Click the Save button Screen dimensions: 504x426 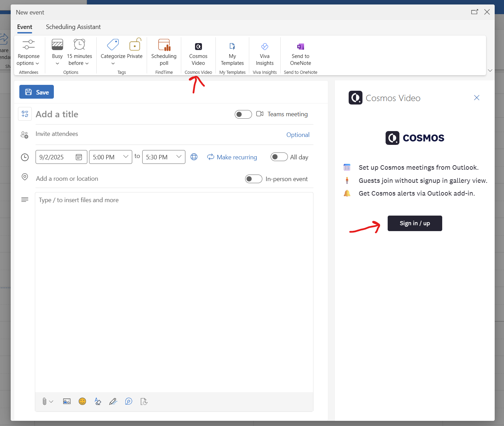[x=37, y=92]
